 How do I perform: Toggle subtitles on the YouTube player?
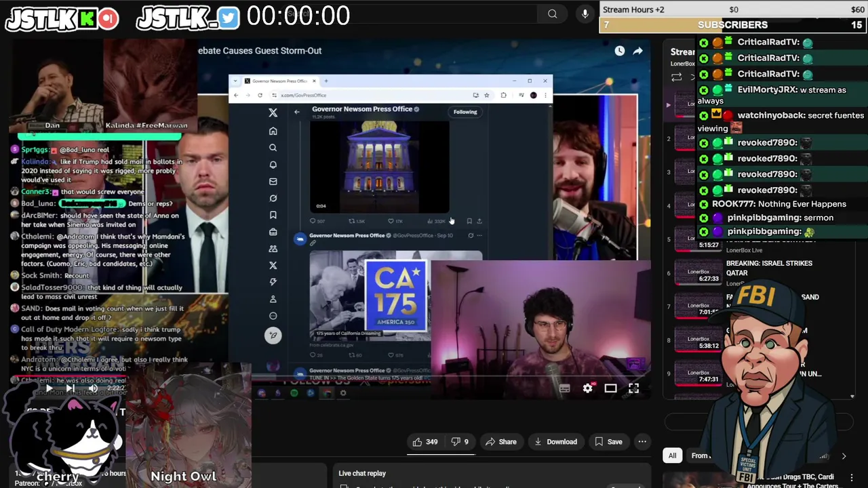pos(565,388)
